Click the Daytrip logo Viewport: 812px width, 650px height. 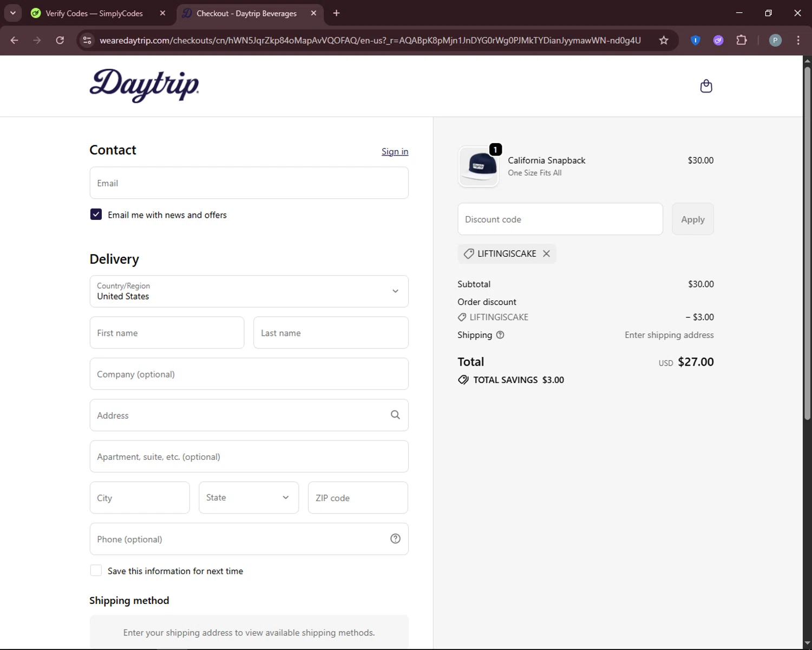click(x=144, y=86)
